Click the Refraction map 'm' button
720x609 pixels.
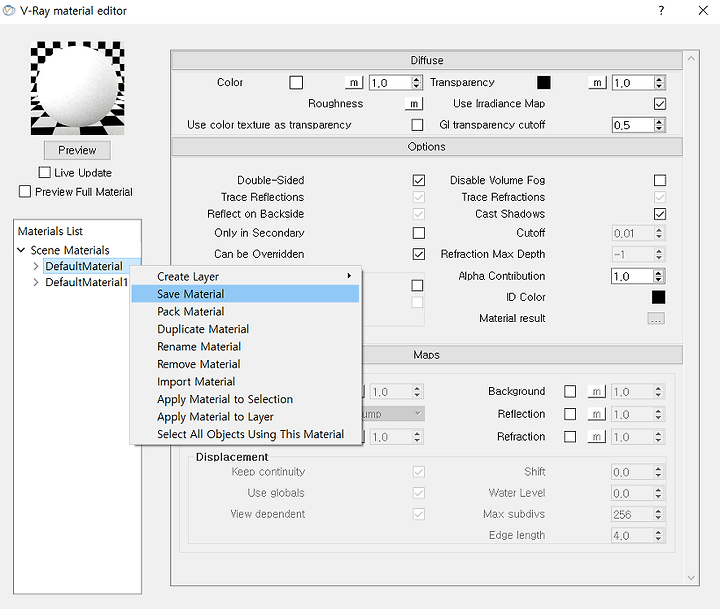(596, 437)
